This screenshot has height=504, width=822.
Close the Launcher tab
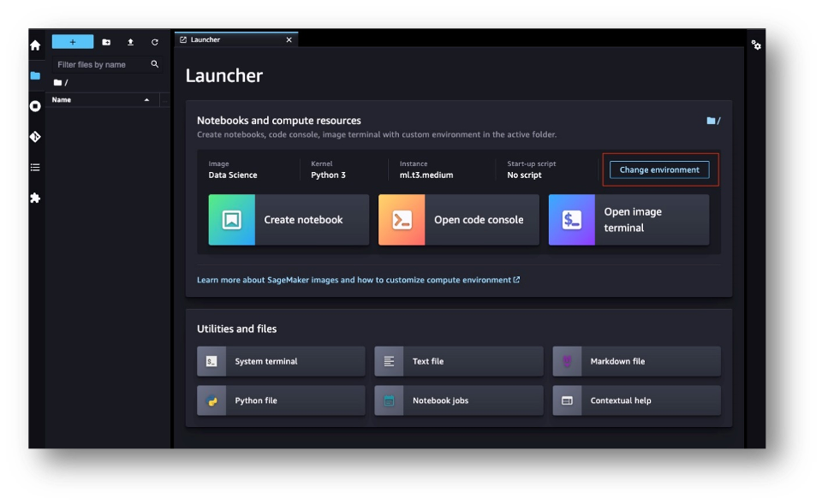289,40
